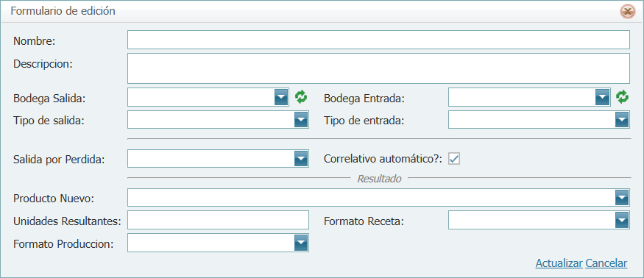Refresh the Bodega Salida list
Viewport: 644px width, 278px height.
(x=301, y=97)
